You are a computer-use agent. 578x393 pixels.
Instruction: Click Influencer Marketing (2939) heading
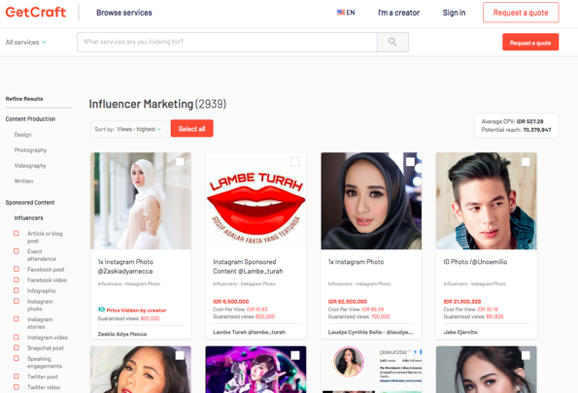(157, 104)
